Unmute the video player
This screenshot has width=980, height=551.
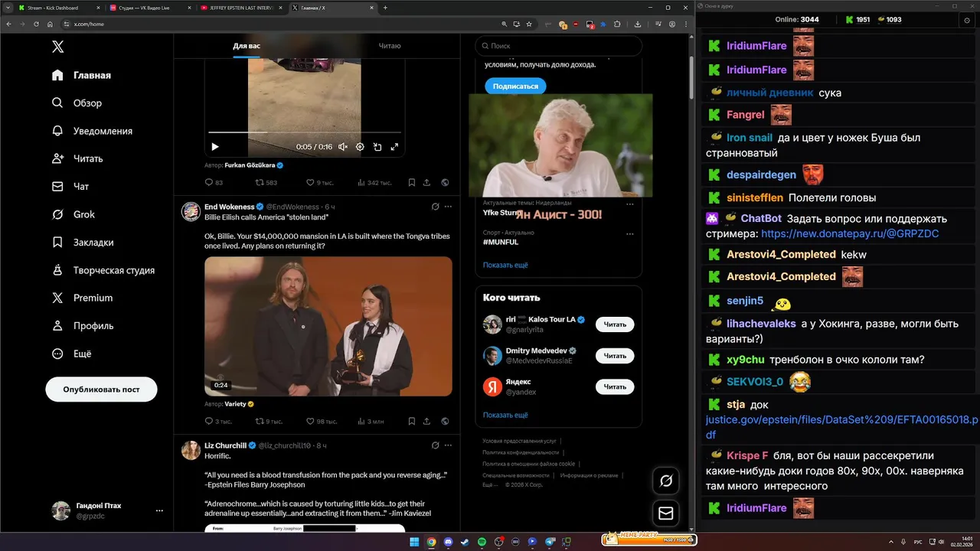coord(343,147)
